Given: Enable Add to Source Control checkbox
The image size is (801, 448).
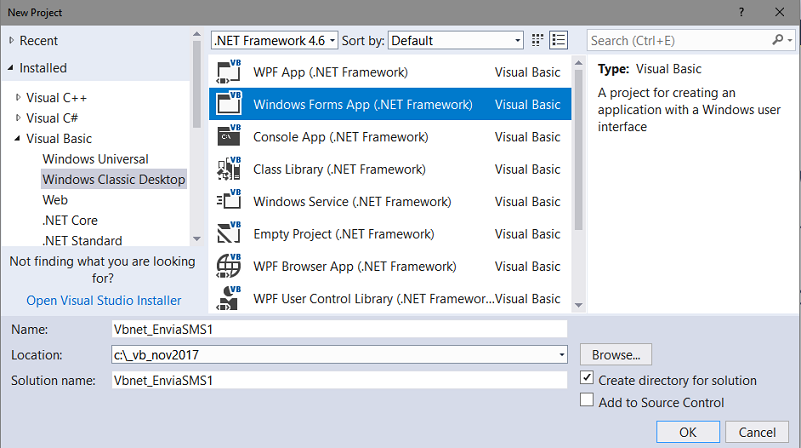Looking at the screenshot, I should point(587,400).
